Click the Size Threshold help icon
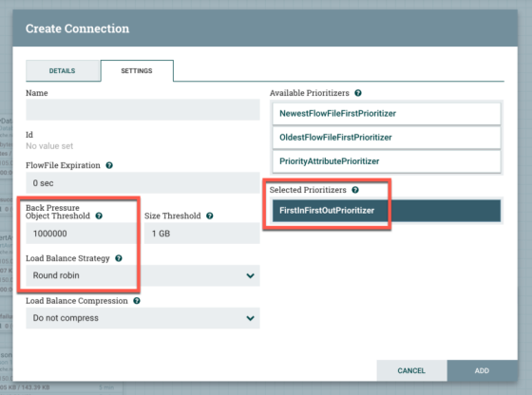This screenshot has height=395, width=532. click(210, 216)
